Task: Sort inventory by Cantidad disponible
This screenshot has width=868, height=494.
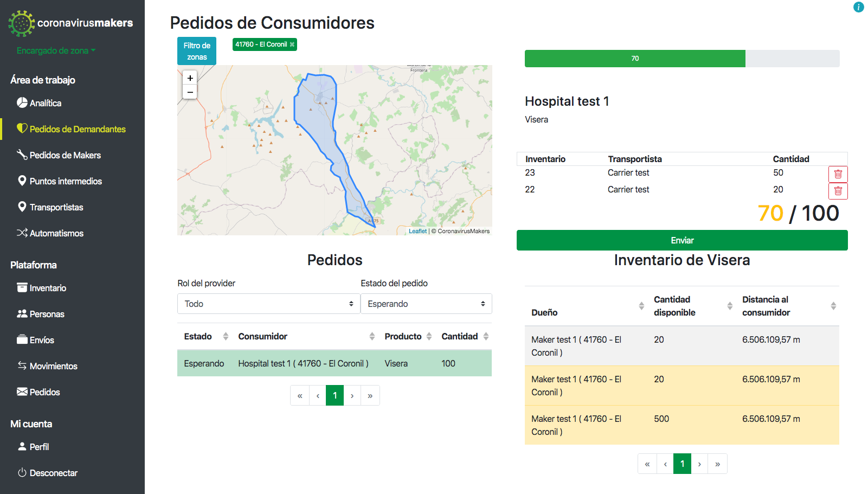Action: 730,306
